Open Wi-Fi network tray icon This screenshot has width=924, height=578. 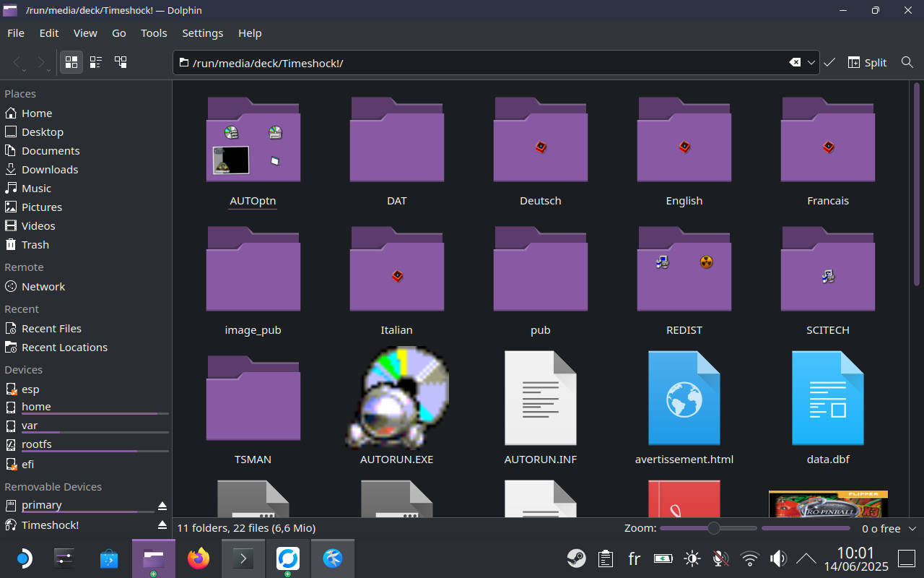[750, 558]
